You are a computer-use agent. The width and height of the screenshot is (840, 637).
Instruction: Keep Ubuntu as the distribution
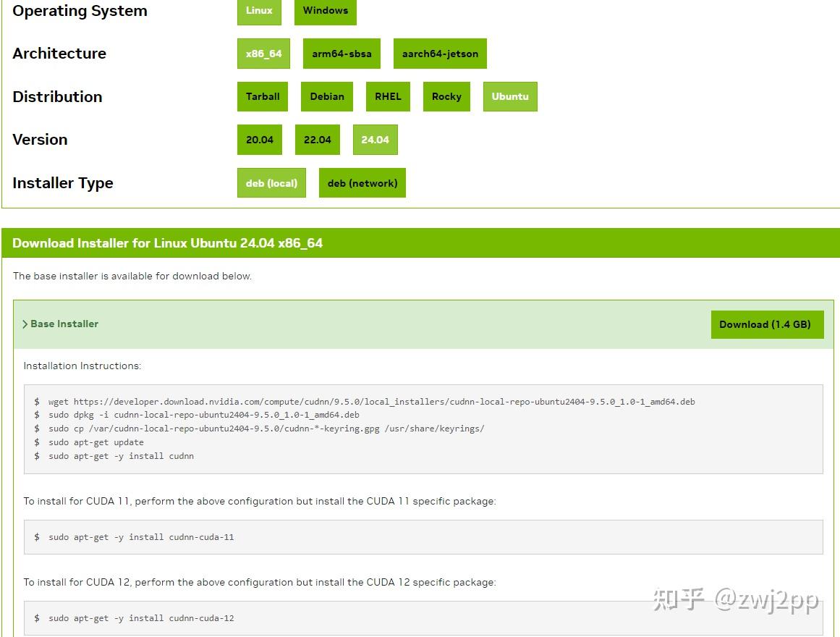510,96
